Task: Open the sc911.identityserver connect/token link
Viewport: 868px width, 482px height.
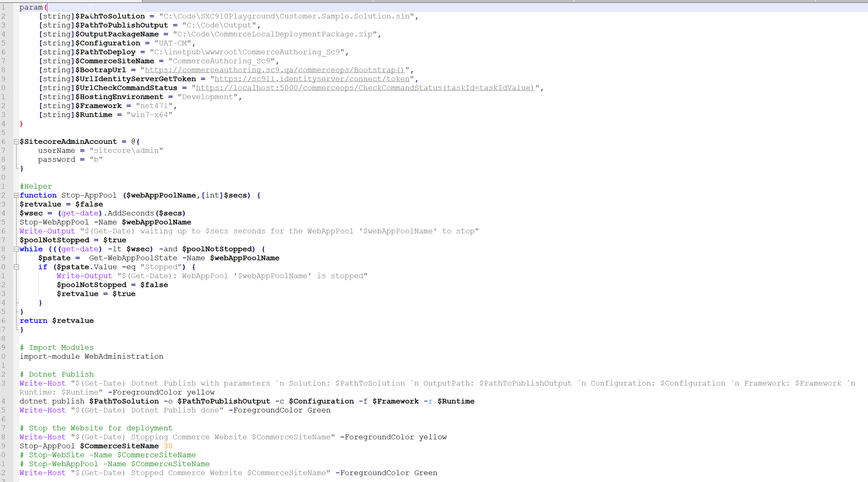Action: (x=312, y=79)
